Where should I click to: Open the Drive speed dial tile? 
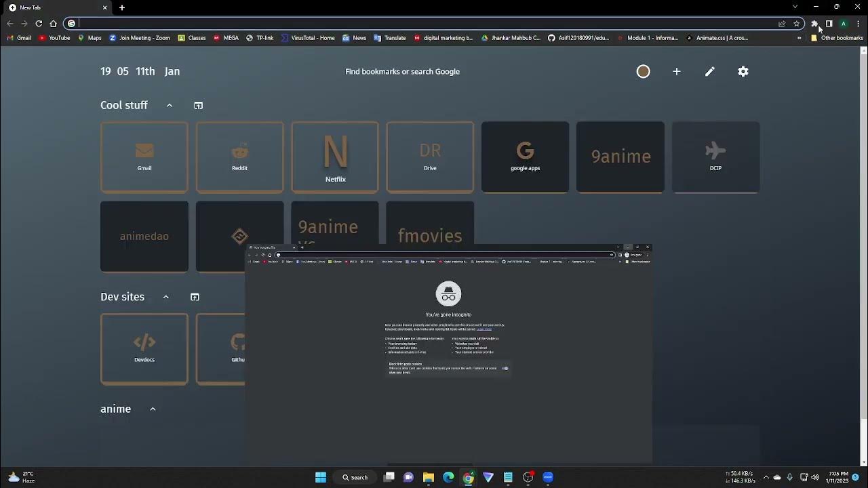pyautogui.click(x=430, y=157)
